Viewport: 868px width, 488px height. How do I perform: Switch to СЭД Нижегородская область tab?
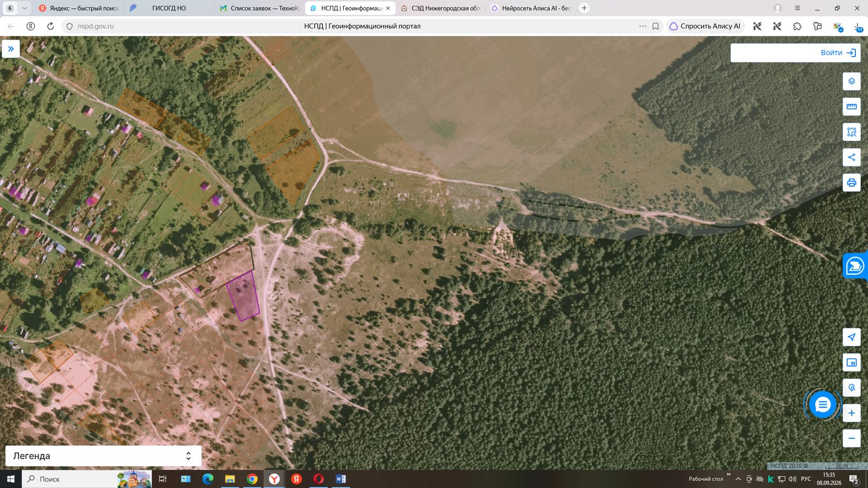click(x=440, y=8)
